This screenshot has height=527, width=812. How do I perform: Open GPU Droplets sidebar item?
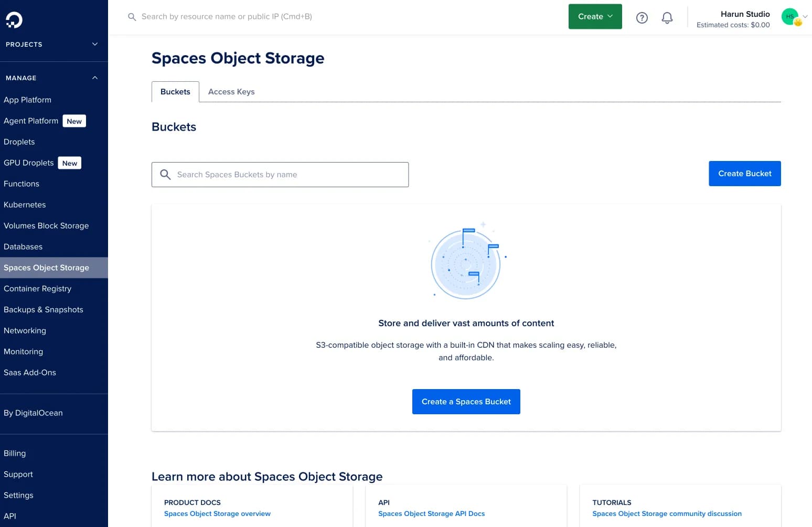[29, 163]
